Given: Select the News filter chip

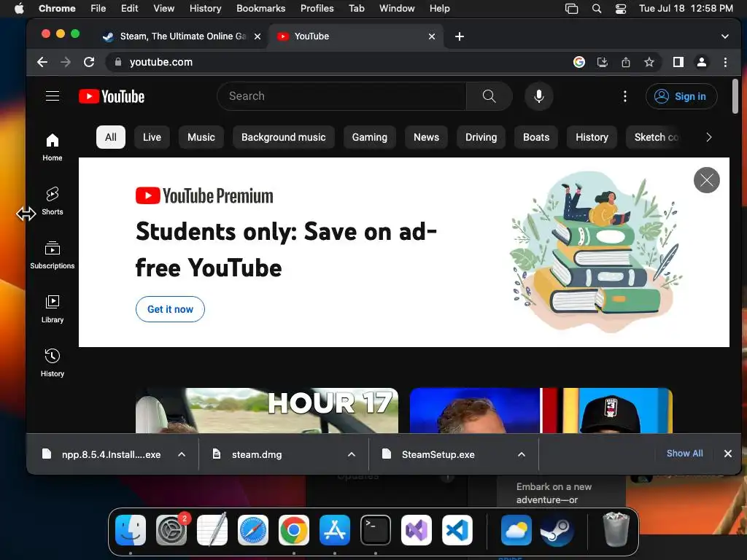Looking at the screenshot, I should (426, 137).
